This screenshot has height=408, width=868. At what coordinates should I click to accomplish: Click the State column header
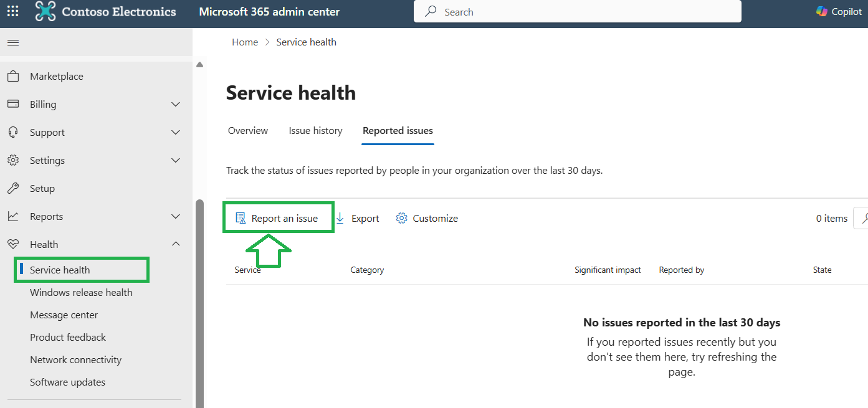click(x=822, y=270)
